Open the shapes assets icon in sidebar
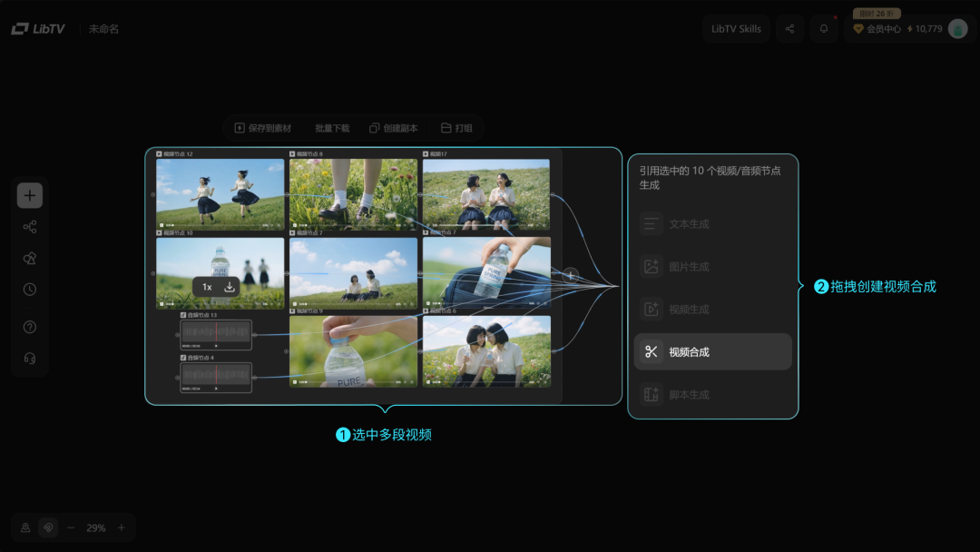980x552 pixels. coord(30,259)
